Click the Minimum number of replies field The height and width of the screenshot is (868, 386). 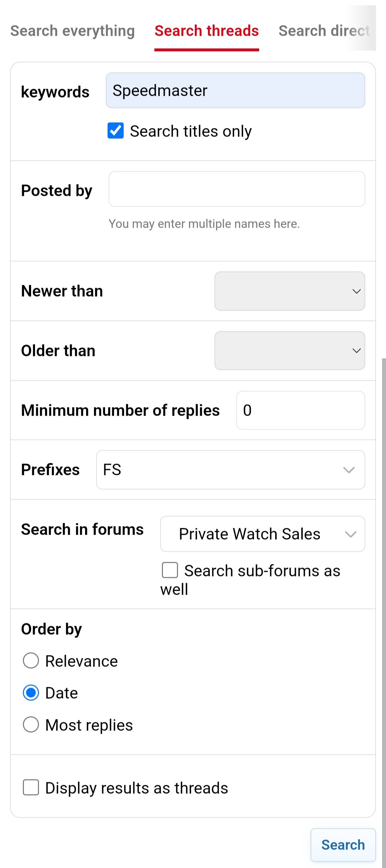coord(300,410)
